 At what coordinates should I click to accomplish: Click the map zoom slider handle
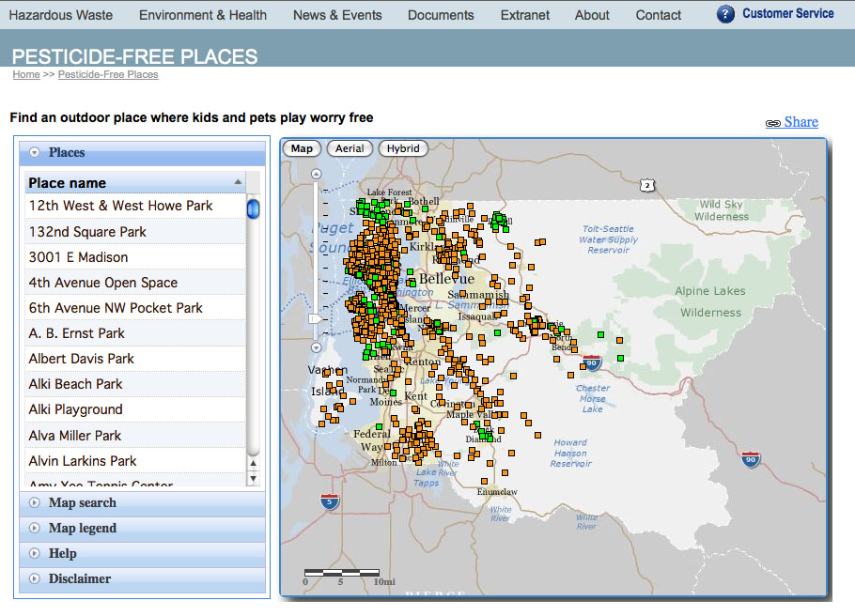(317, 319)
